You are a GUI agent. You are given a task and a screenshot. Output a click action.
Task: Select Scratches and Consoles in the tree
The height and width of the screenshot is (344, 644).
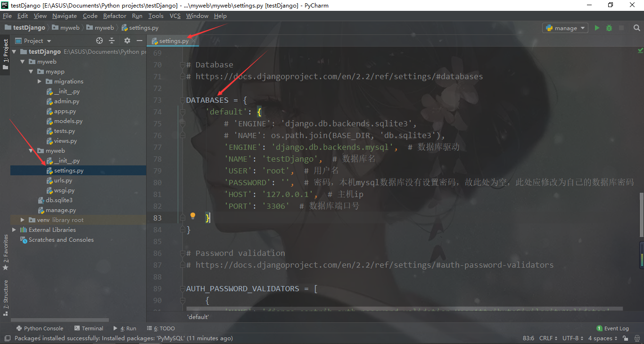tap(57, 240)
